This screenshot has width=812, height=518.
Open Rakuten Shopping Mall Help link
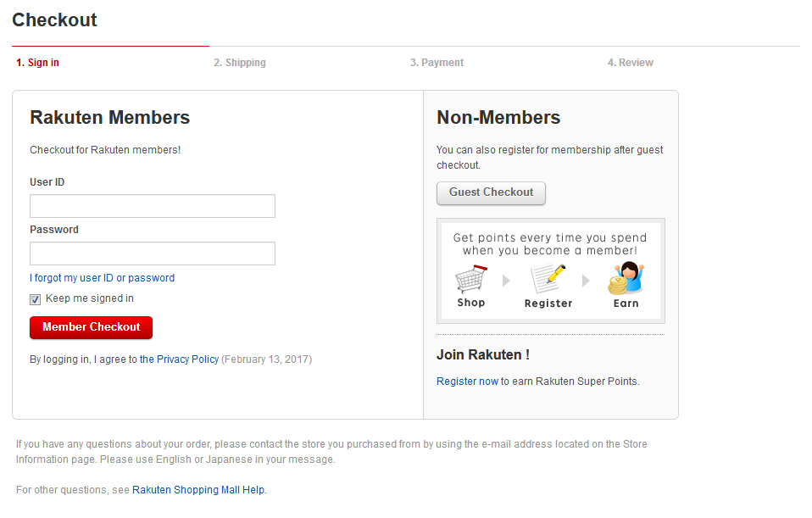click(x=199, y=490)
